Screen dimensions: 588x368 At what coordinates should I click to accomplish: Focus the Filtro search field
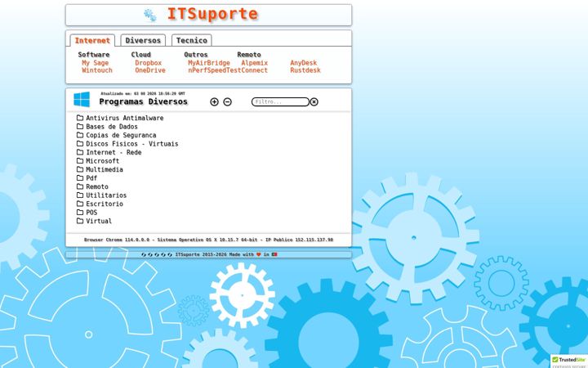[280, 101]
